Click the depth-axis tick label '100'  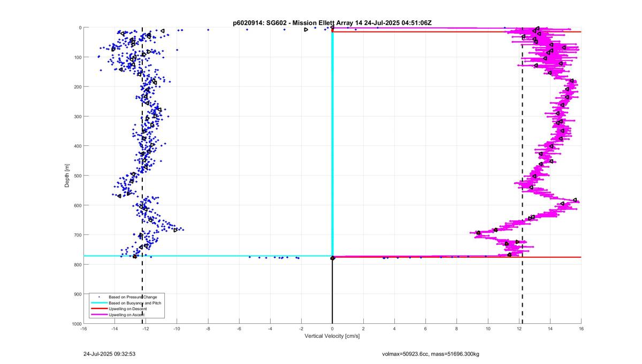click(x=78, y=57)
